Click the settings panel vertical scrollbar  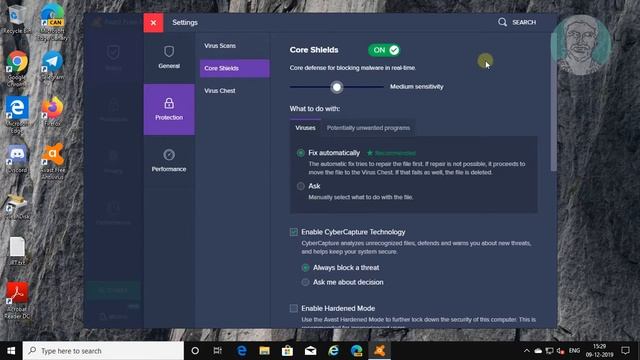click(554, 102)
